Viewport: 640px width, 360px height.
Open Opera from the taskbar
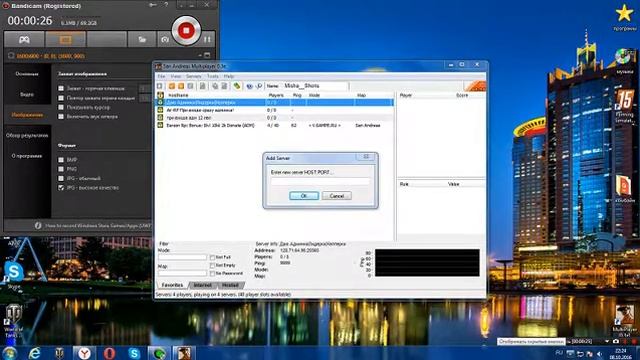109,353
